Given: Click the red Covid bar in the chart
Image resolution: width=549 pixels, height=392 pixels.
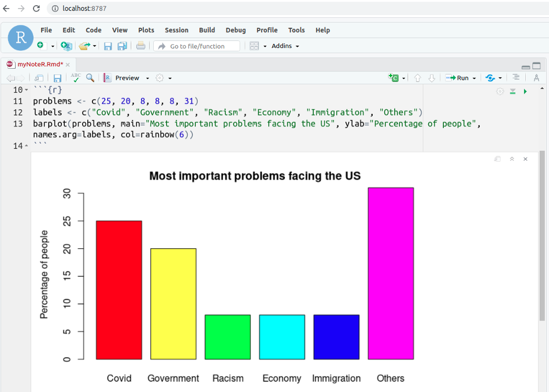Looking at the screenshot, I should [118, 289].
